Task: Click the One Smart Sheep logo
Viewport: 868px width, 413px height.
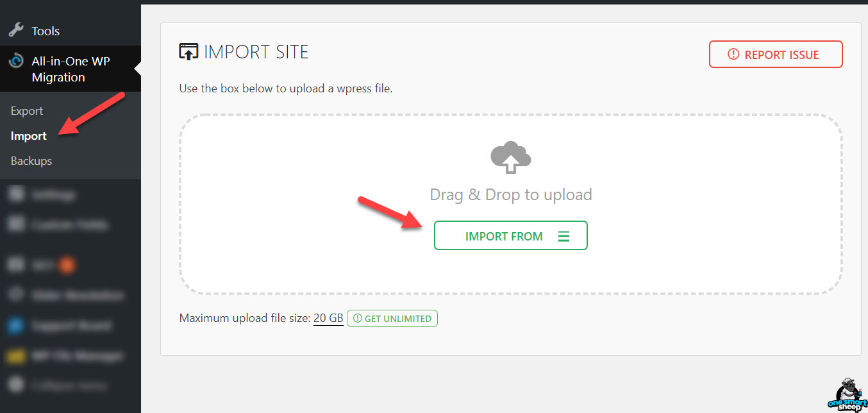Action: pos(846,394)
